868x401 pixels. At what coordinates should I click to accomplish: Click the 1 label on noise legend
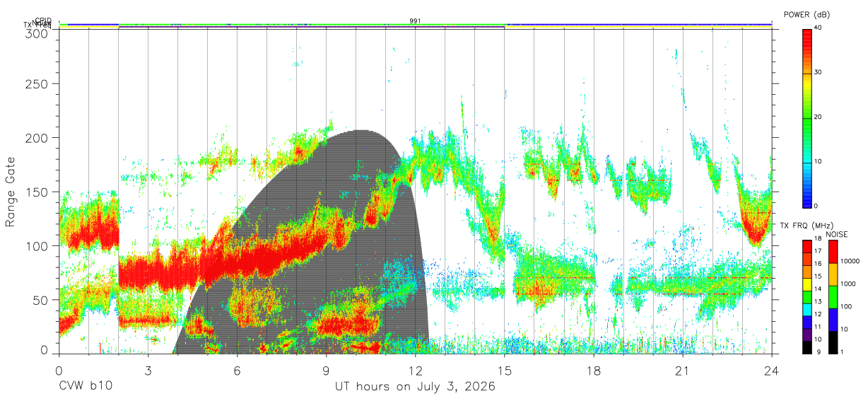point(843,351)
